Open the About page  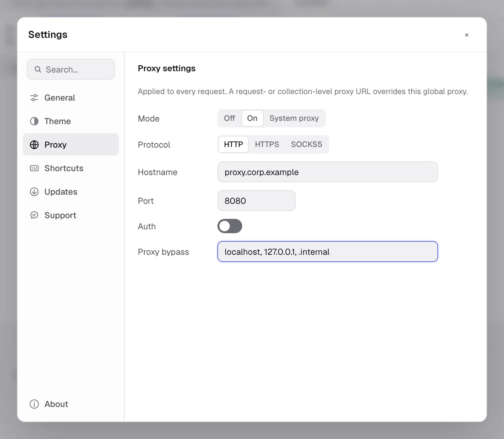(71, 404)
